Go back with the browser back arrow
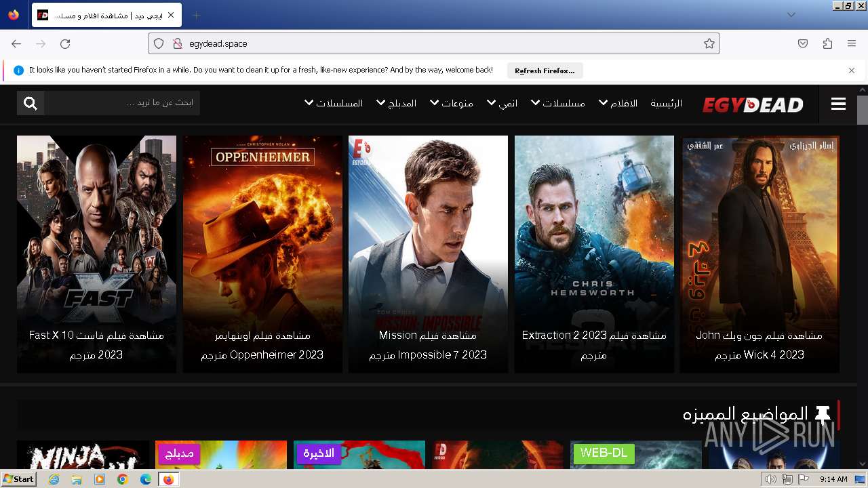 pos(16,43)
